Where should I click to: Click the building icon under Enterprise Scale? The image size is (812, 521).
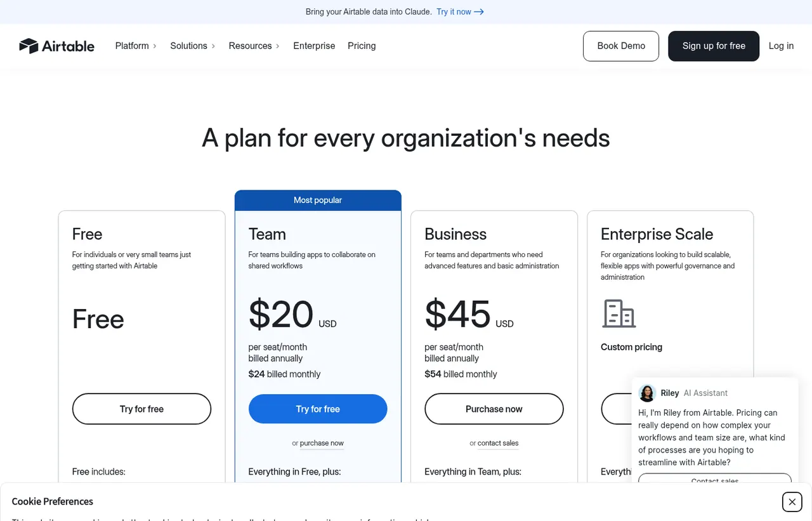click(x=619, y=313)
